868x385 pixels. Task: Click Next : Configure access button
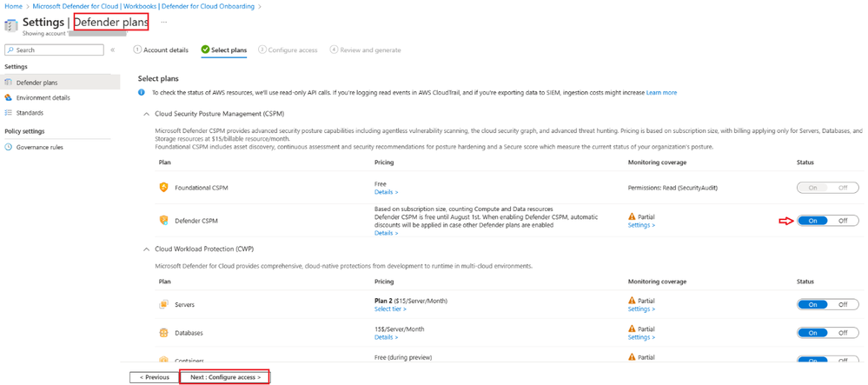point(225,377)
